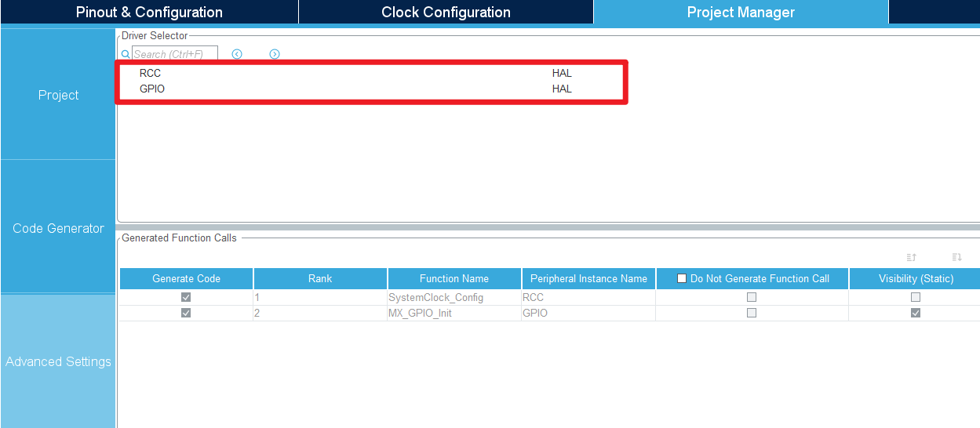Select the Project Manager tab
The image size is (980, 428).
point(741,12)
